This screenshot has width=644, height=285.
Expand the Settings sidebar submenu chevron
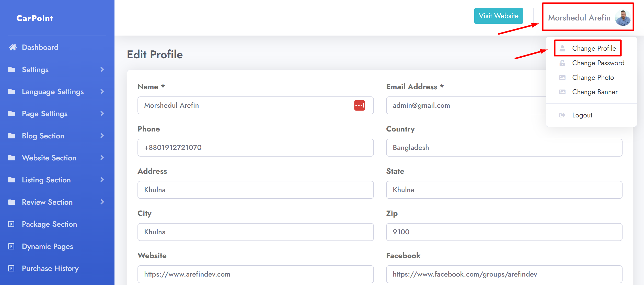coord(102,70)
